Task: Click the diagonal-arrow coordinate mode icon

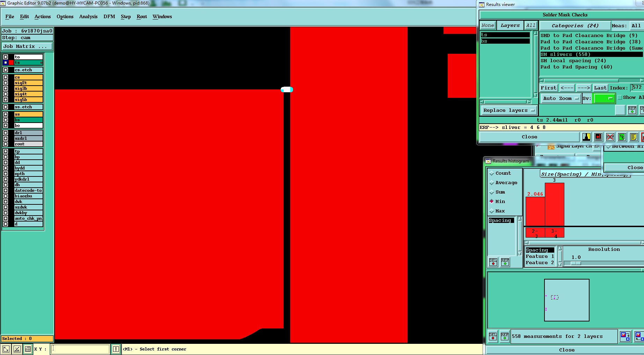Action: pos(6,349)
